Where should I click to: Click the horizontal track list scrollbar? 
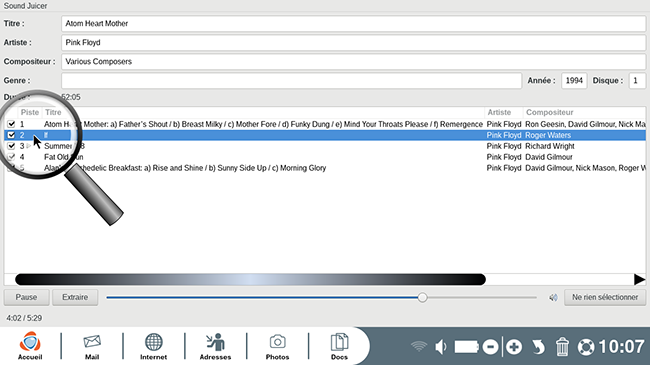(x=250, y=280)
